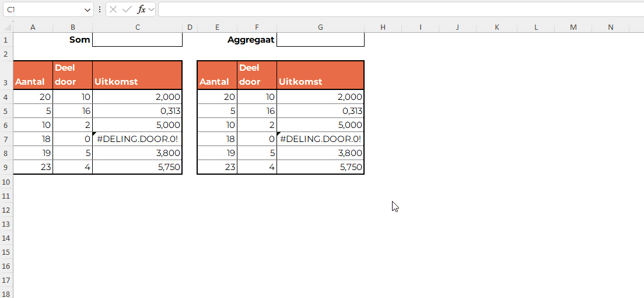
Task: Click the three-dot formula bar handle
Action: click(x=100, y=9)
